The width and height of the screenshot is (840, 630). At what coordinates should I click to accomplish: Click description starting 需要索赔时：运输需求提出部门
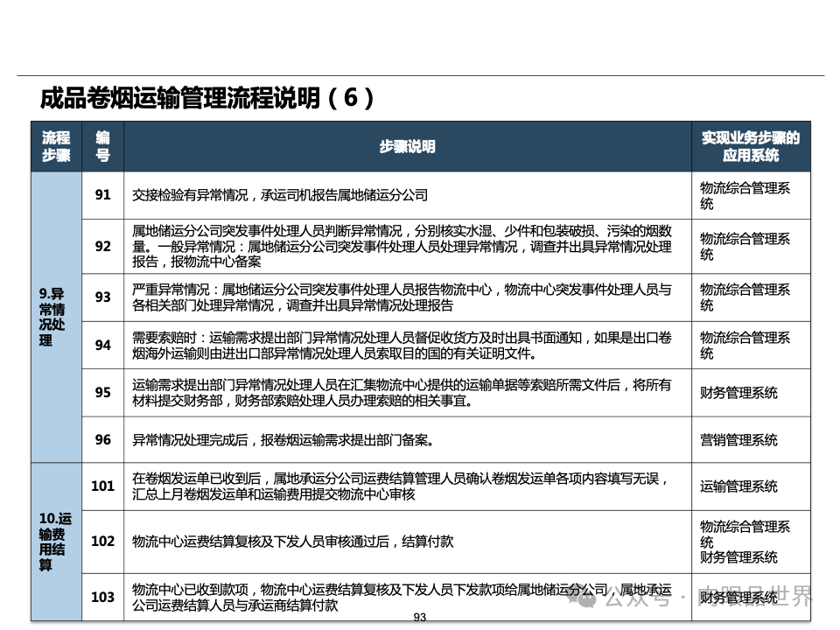[402, 346]
